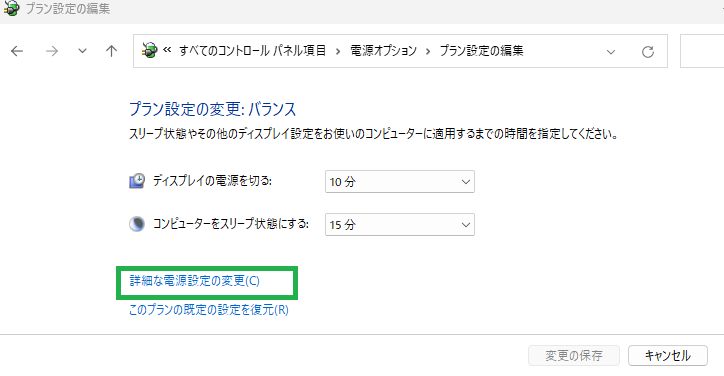Click the キャンセル button
The width and height of the screenshot is (724, 376).
click(x=668, y=356)
